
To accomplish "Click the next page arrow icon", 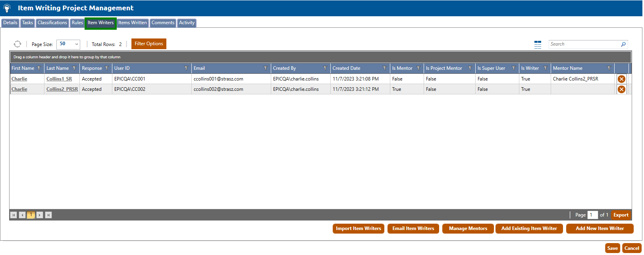I will click(40, 215).
